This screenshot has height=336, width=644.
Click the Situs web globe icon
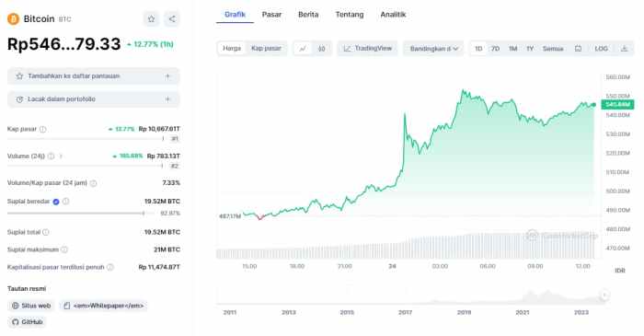(16, 306)
